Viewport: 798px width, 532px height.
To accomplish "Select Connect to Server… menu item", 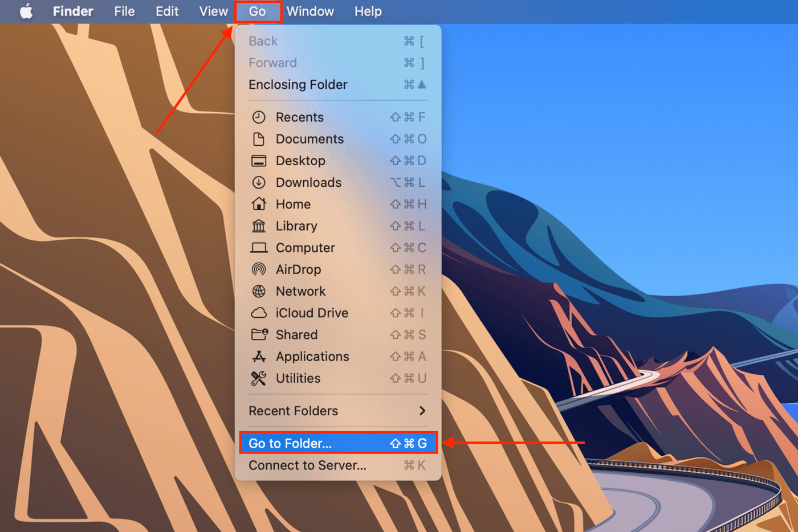I will [338, 465].
